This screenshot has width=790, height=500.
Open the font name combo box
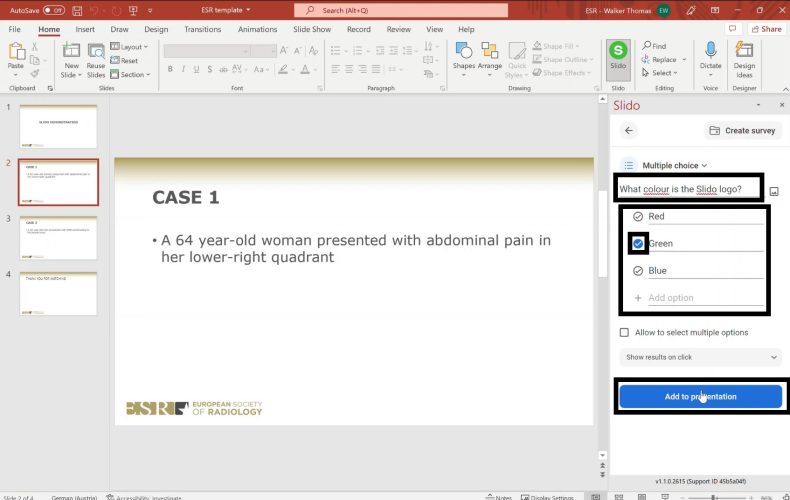point(207,50)
